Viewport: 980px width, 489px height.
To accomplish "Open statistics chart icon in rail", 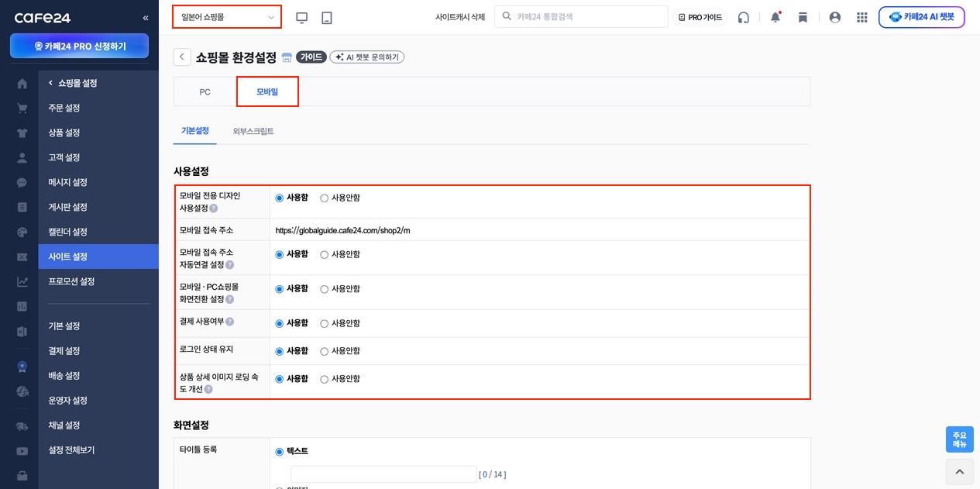I will [22, 282].
